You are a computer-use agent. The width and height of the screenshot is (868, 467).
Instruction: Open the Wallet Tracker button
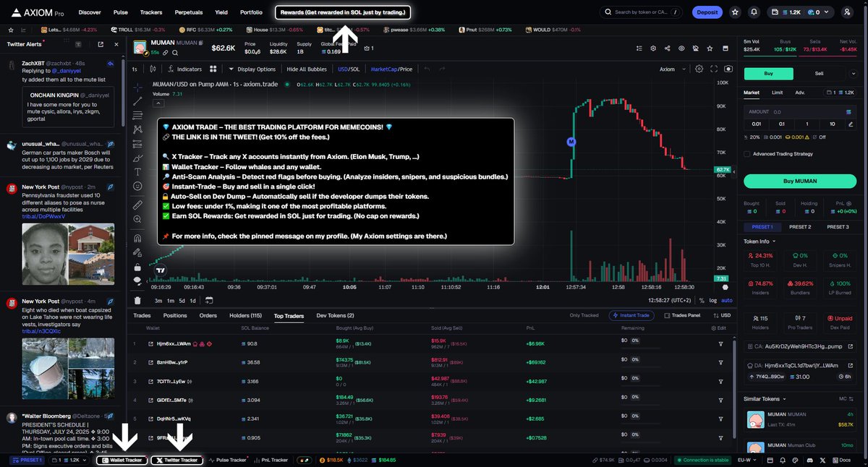click(122, 460)
